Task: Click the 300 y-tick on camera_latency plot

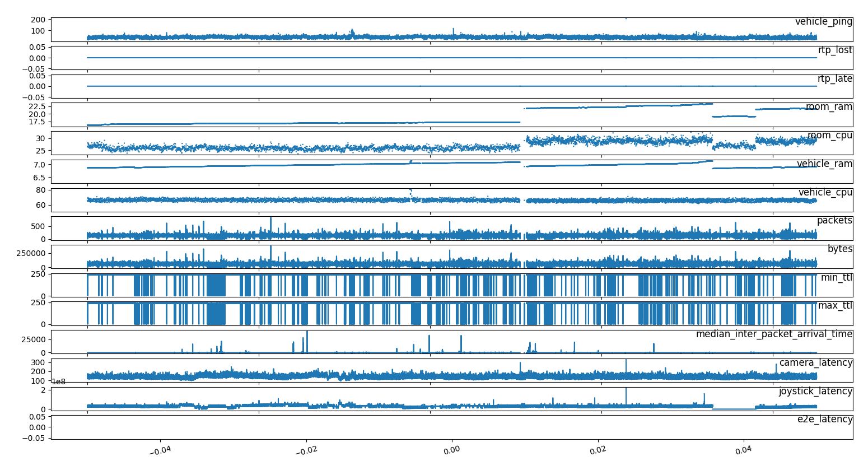Action: [x=39, y=362]
